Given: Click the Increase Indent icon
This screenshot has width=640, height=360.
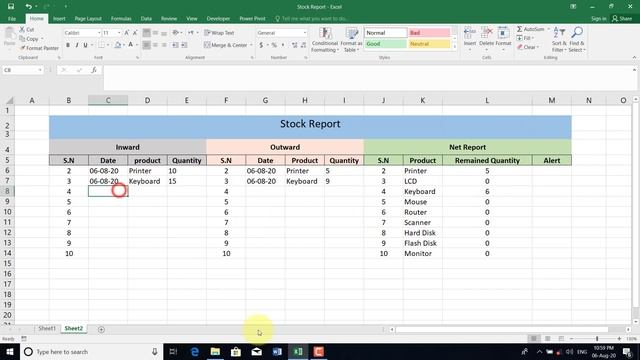Looking at the screenshot, I should [184, 45].
